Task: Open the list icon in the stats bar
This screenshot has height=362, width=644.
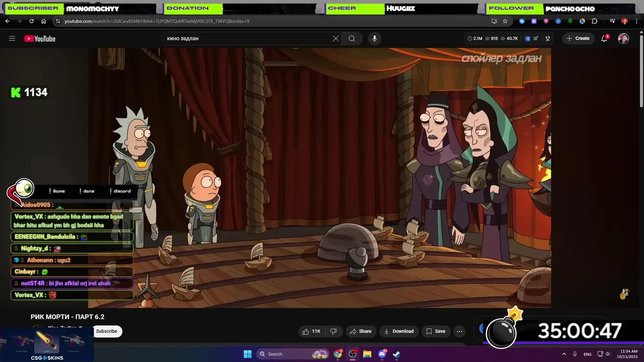Action: (x=536, y=39)
